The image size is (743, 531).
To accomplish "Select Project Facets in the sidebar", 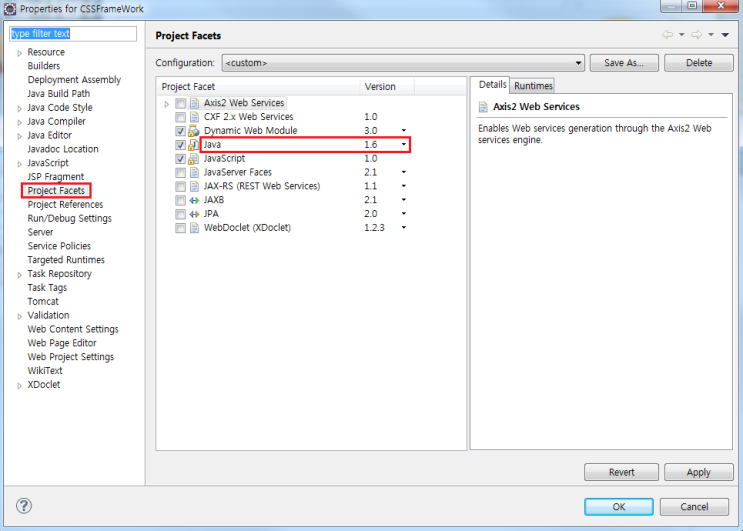I will (x=56, y=190).
